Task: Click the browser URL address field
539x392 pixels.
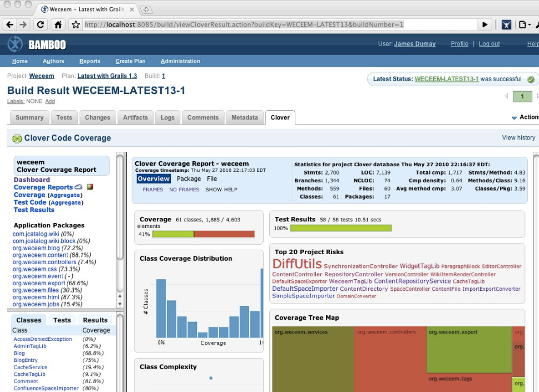Action: (x=278, y=24)
